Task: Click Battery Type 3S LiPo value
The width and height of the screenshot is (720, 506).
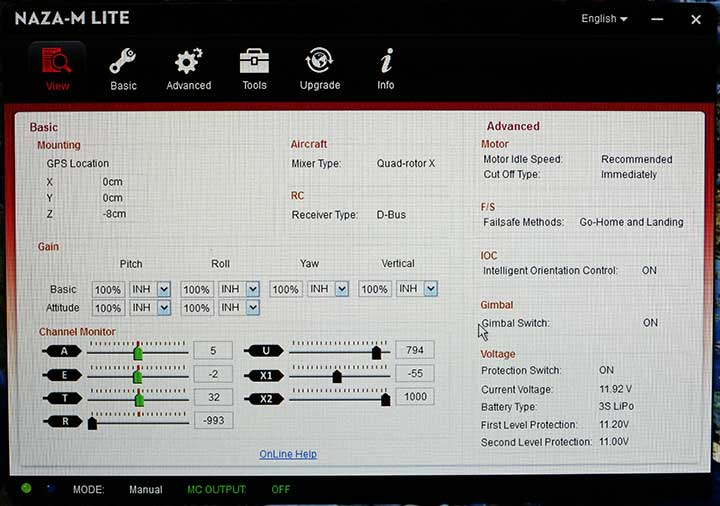Action: coord(616,406)
